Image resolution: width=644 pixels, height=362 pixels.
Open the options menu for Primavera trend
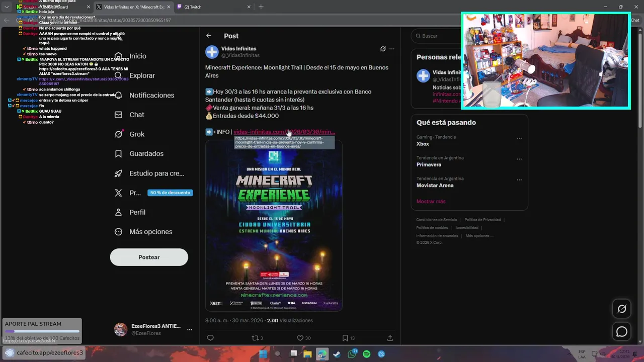point(519,159)
